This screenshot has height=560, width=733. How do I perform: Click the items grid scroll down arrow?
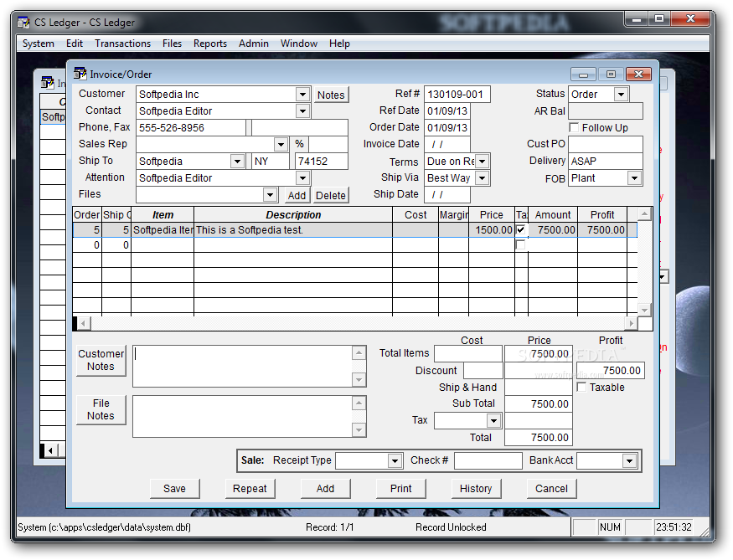pyautogui.click(x=645, y=310)
